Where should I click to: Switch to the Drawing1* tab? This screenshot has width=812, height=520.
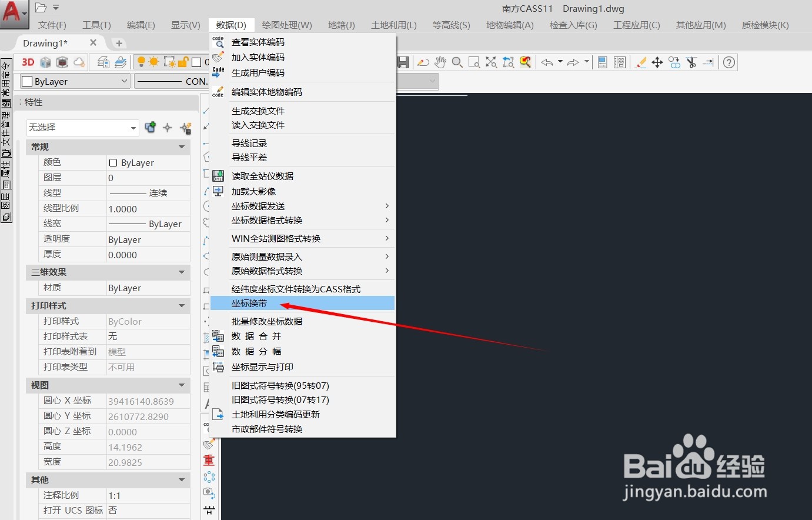(x=45, y=43)
